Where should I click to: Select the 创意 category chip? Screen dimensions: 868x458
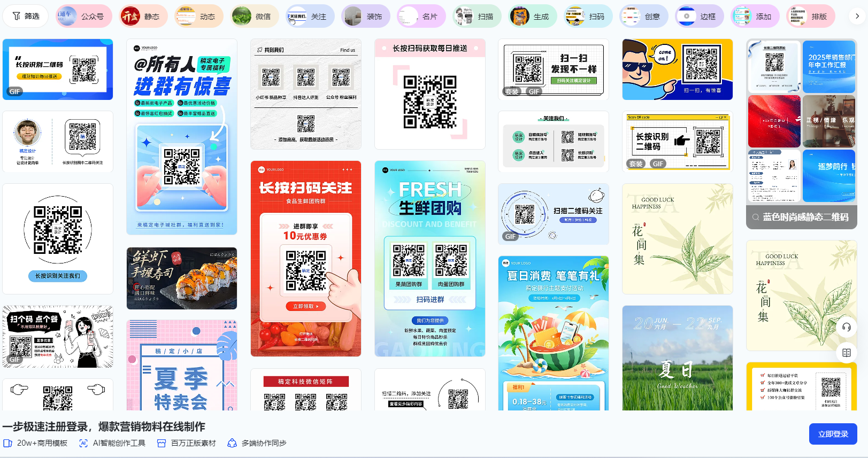pos(643,16)
